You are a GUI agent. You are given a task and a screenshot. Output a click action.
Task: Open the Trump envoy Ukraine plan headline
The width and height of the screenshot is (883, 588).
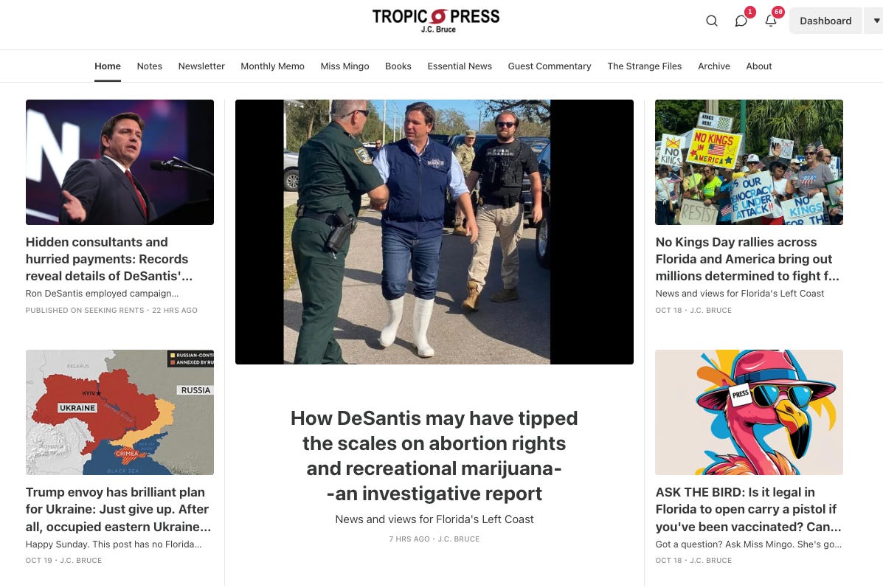[x=118, y=509]
